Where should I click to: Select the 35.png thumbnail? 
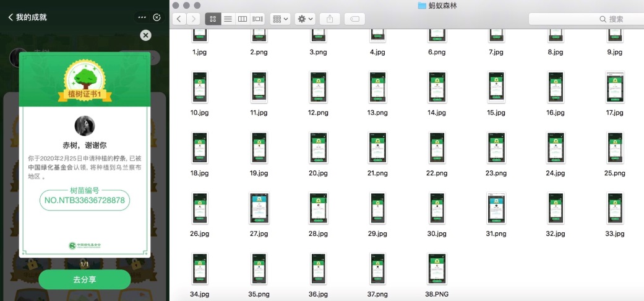(259, 269)
